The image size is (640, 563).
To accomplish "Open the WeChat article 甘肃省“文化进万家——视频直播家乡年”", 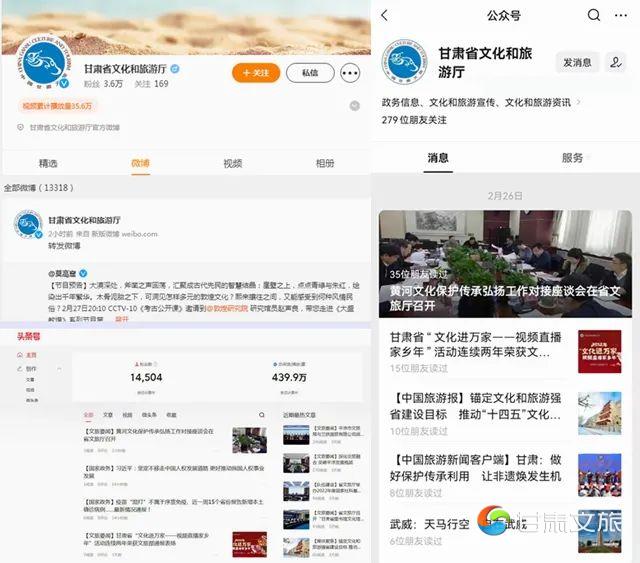I will pos(476,344).
